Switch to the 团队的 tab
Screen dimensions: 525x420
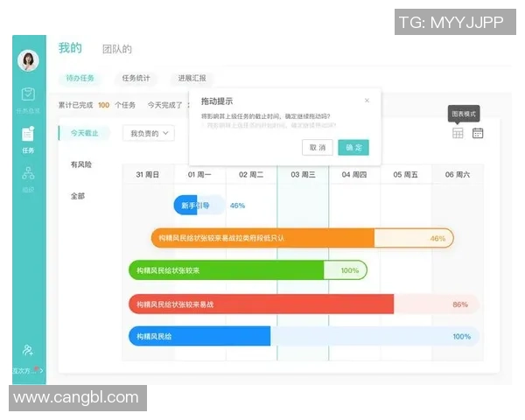[117, 49]
